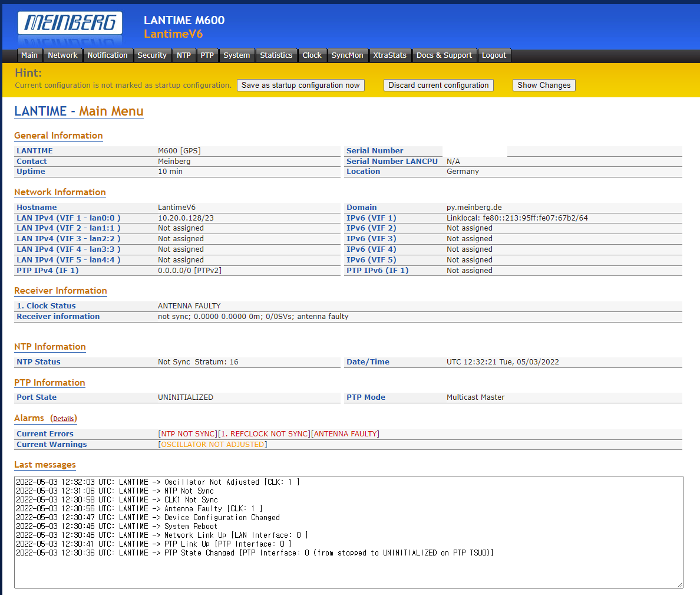The height and width of the screenshot is (595, 700).
Task: Open the Network tab
Action: click(x=62, y=55)
